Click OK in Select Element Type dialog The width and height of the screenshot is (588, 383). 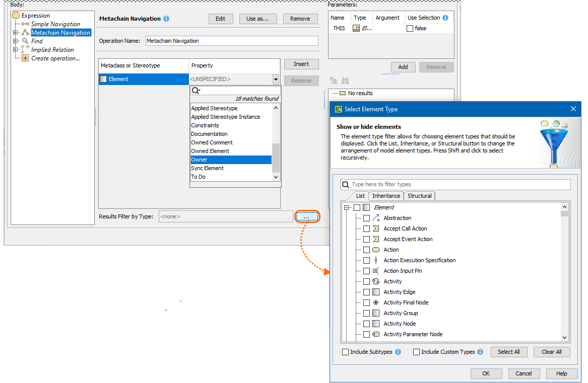tap(486, 373)
